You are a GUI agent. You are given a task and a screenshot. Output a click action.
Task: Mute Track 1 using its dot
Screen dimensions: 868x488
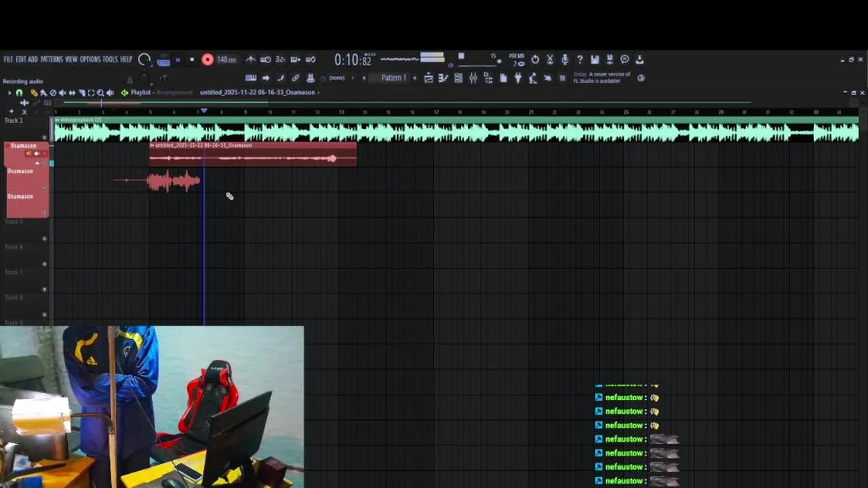[x=45, y=138]
